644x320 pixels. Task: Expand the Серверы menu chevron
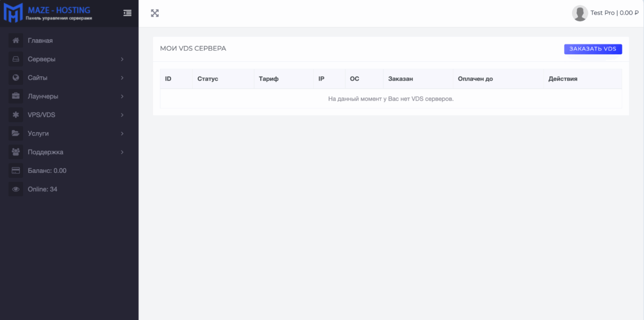point(122,59)
